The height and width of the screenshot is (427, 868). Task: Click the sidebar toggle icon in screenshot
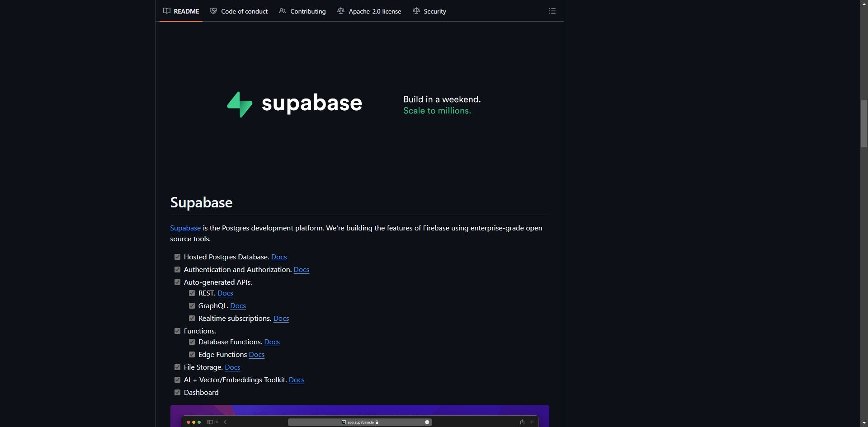210,422
